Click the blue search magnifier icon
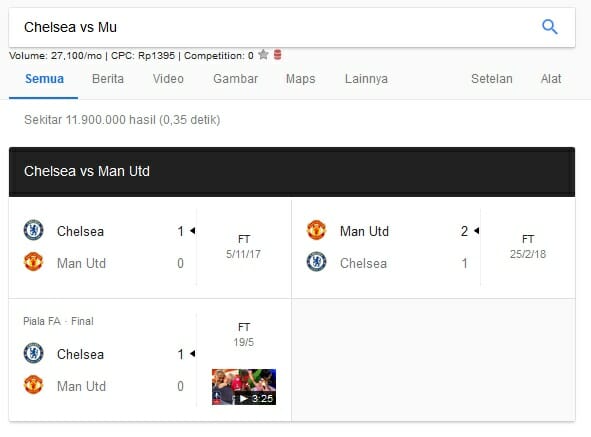591x437 pixels. tap(550, 27)
